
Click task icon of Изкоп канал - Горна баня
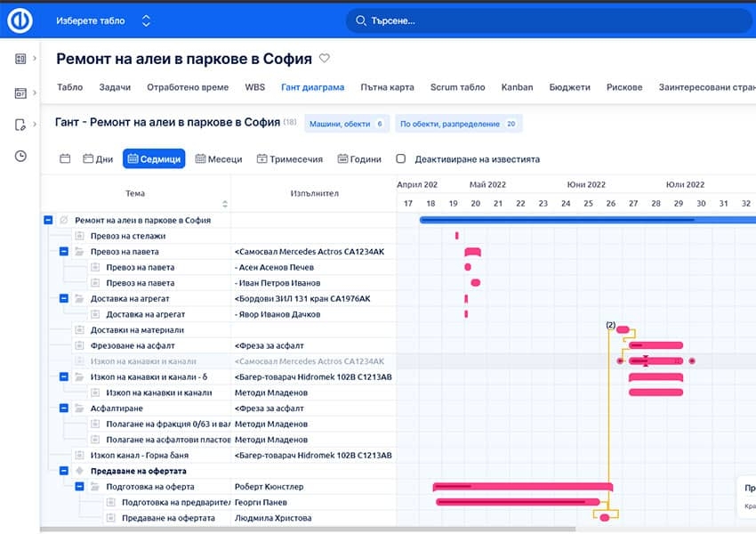click(x=79, y=455)
